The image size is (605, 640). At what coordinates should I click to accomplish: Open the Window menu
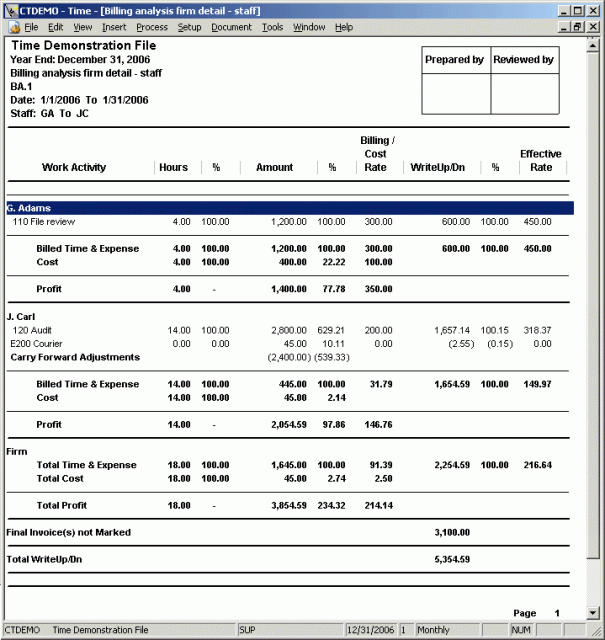pyautogui.click(x=309, y=27)
